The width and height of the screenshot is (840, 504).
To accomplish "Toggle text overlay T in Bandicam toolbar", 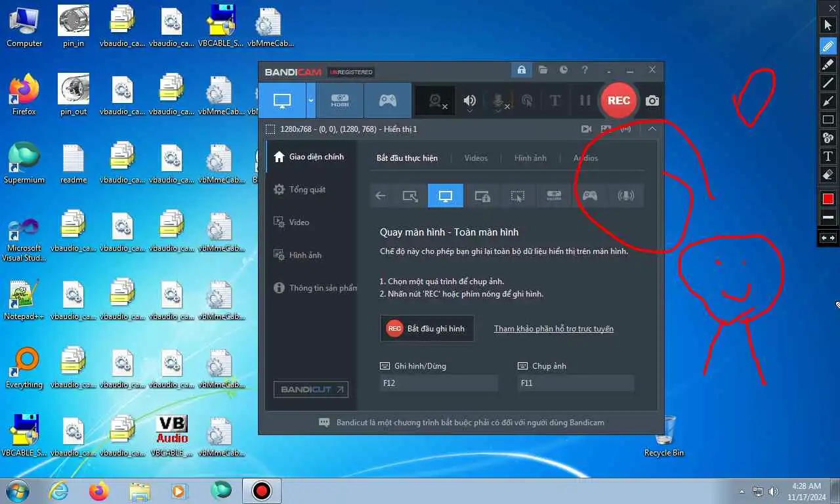I will (x=555, y=100).
